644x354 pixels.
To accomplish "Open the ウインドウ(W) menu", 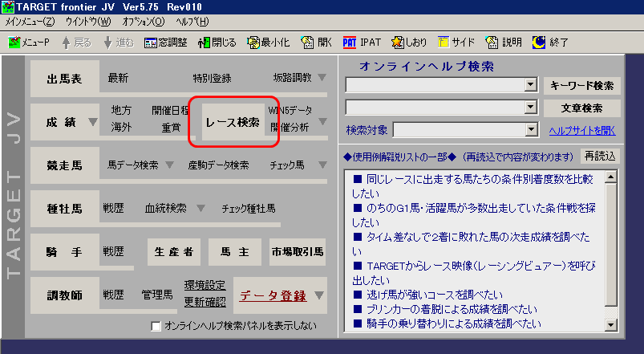I will pyautogui.click(x=88, y=22).
